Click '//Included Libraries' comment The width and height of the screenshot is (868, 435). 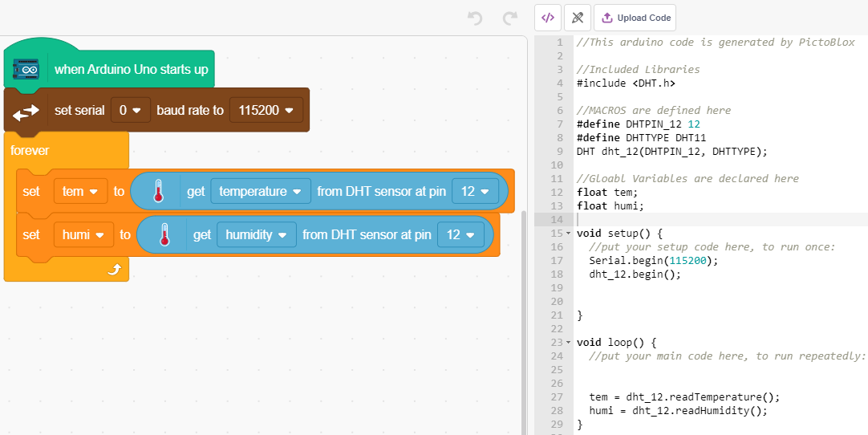pyautogui.click(x=639, y=69)
